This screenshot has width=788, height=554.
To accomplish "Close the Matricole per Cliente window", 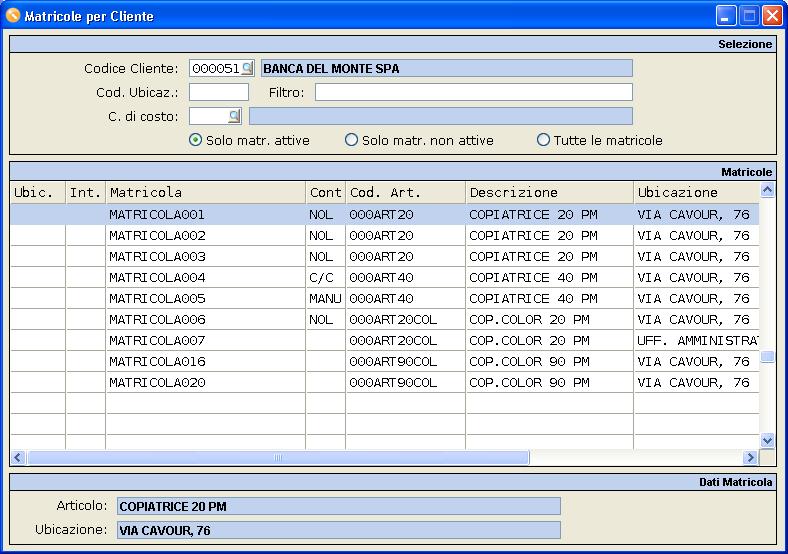I will pos(772,16).
